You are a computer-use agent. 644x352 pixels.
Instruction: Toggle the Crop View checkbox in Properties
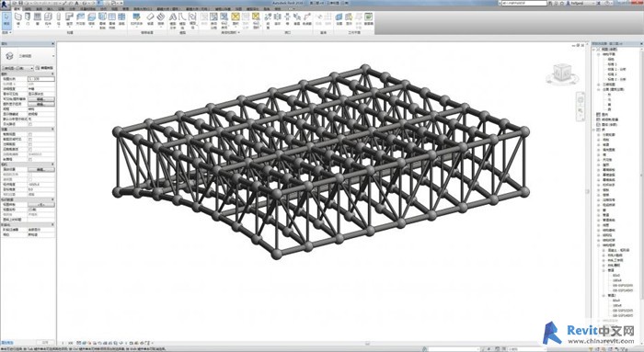(x=30, y=134)
